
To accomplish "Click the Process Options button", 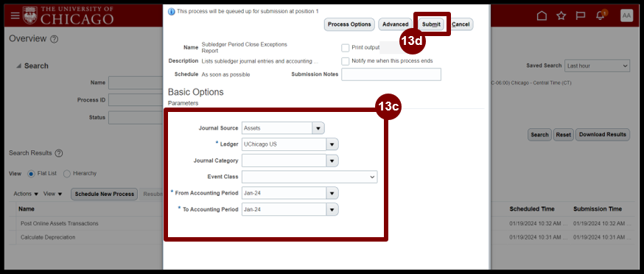I will [349, 24].
